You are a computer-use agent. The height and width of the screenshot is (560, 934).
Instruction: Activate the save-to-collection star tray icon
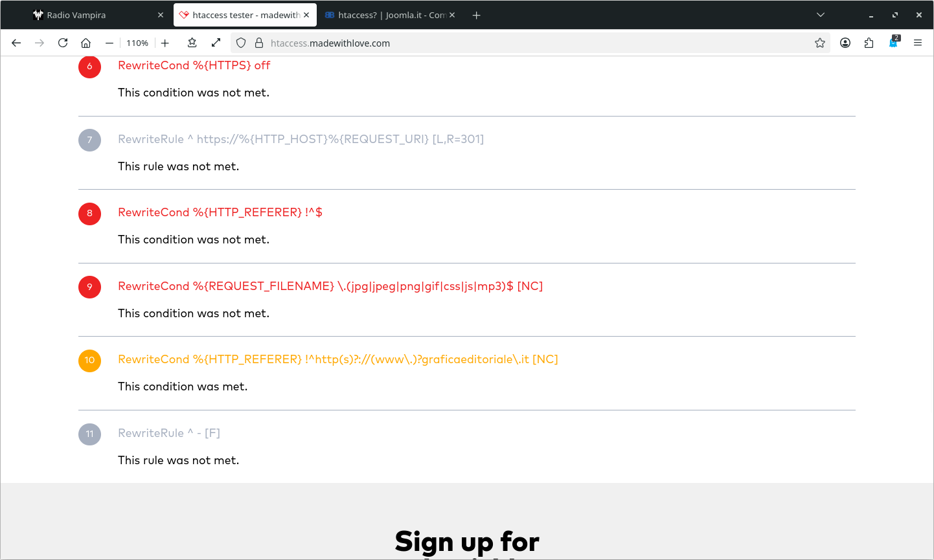(192, 43)
